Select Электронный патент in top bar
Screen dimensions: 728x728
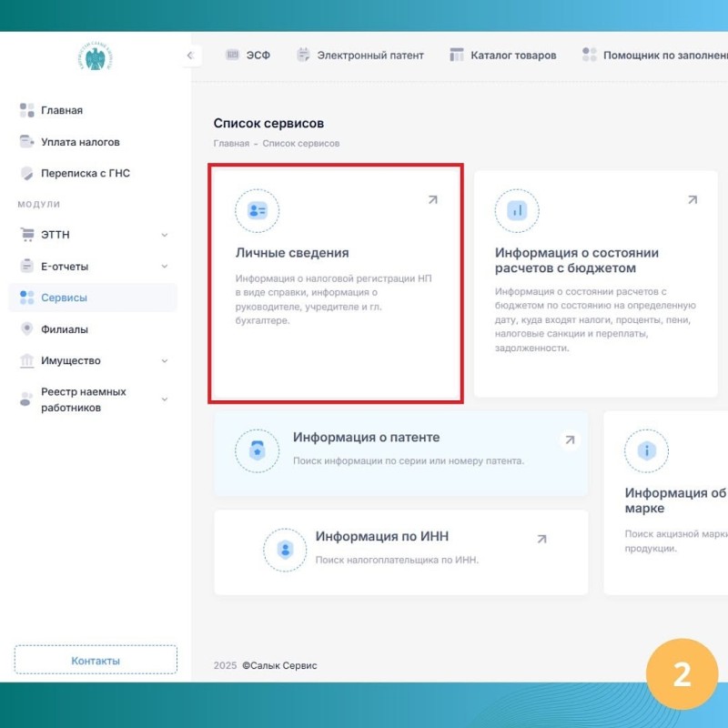point(360,56)
